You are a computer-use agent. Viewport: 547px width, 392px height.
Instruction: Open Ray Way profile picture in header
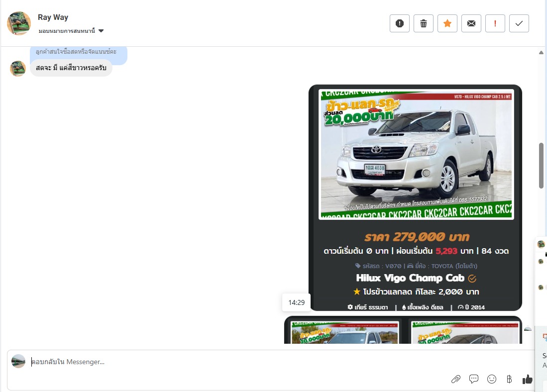[19, 23]
